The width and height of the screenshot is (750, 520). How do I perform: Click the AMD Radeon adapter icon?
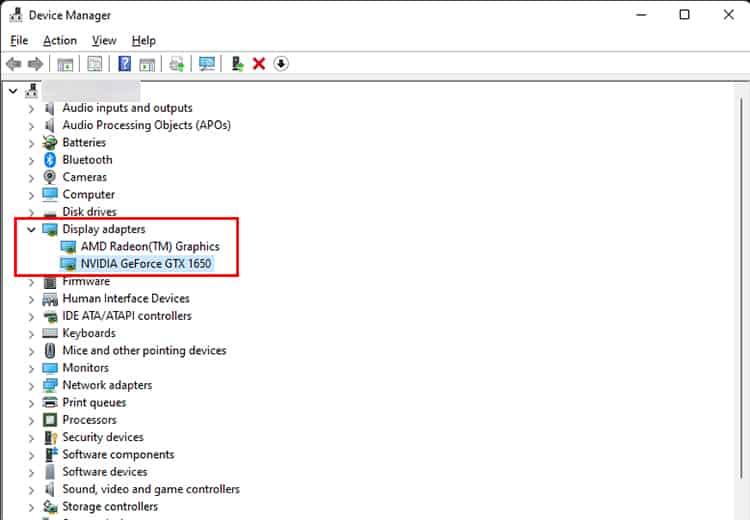(68, 247)
